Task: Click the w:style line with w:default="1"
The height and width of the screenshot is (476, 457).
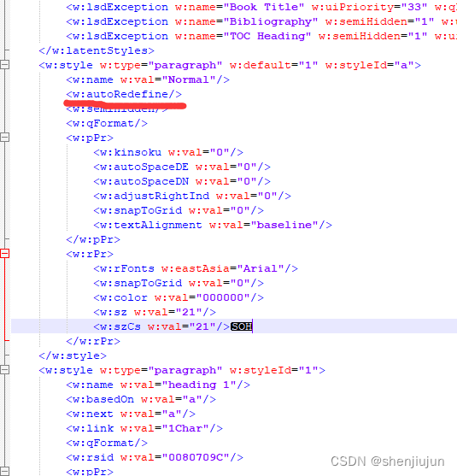Action: coord(230,65)
